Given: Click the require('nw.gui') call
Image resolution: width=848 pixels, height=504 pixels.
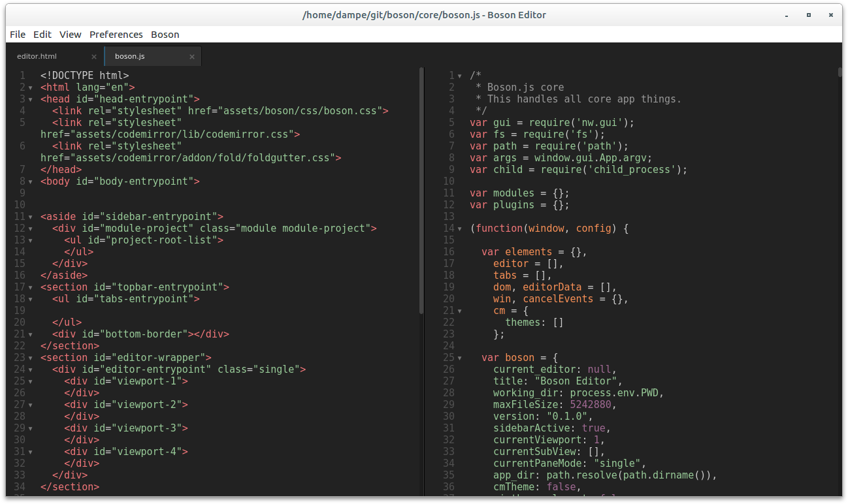Looking at the screenshot, I should [579, 123].
